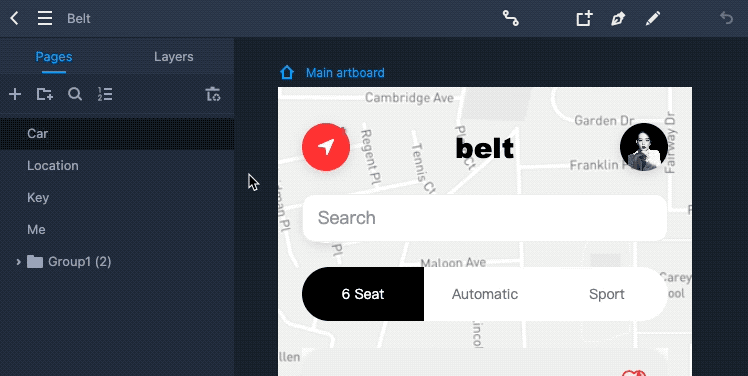748x376 pixels.
Task: Select the Pen nib tool
Action: (618, 19)
